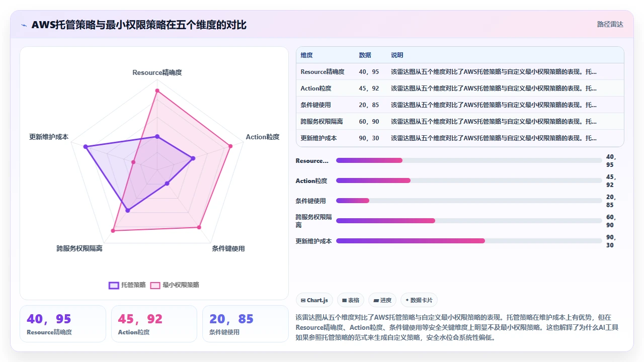Screen dimensions: 644x362
Task: Click the 条件键使用 radar axis label
Action: [x=228, y=248]
